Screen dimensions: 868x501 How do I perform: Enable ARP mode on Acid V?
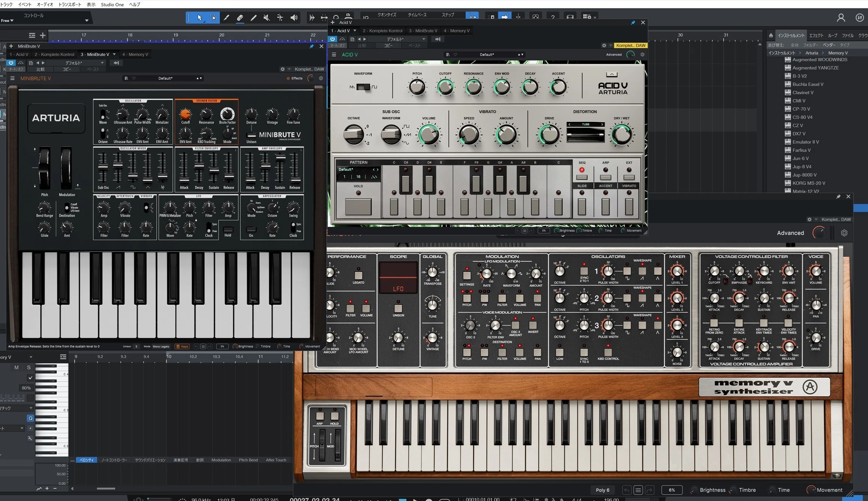[605, 177]
